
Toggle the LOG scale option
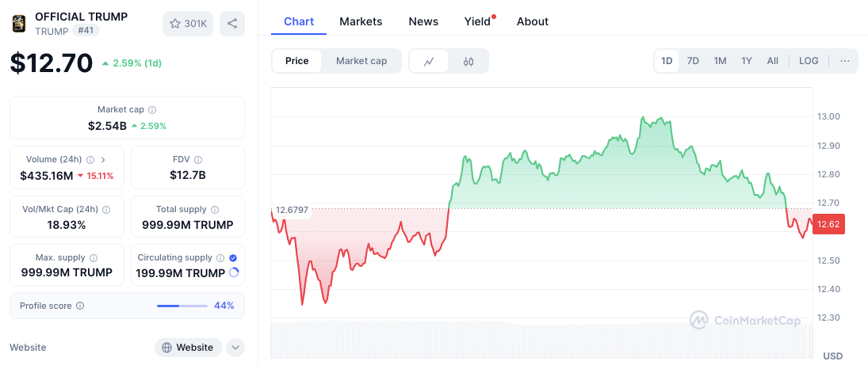[809, 61]
